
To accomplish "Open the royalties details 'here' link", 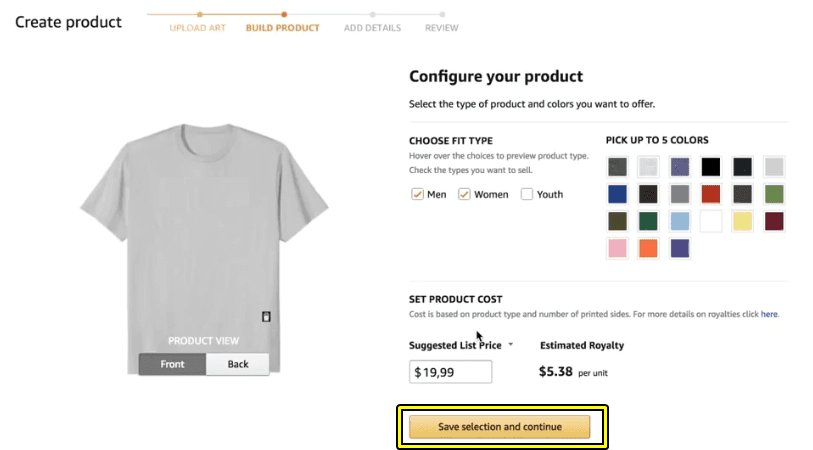I will tap(769, 314).
